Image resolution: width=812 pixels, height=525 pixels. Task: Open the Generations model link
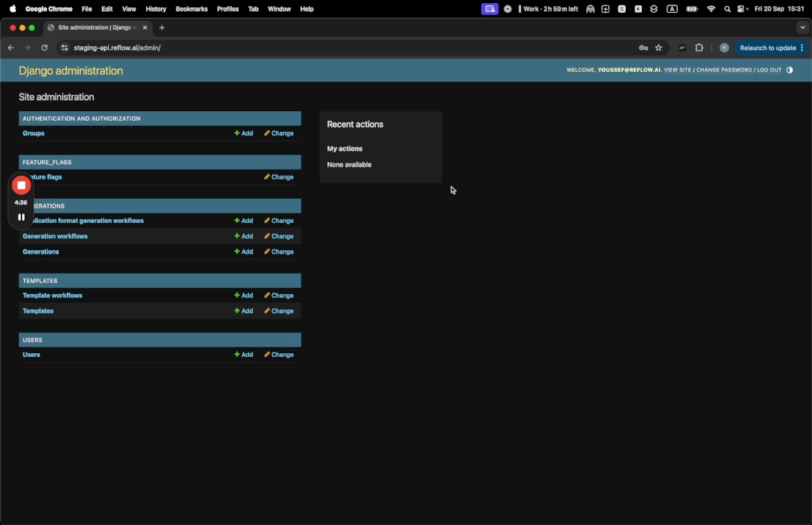[41, 252]
